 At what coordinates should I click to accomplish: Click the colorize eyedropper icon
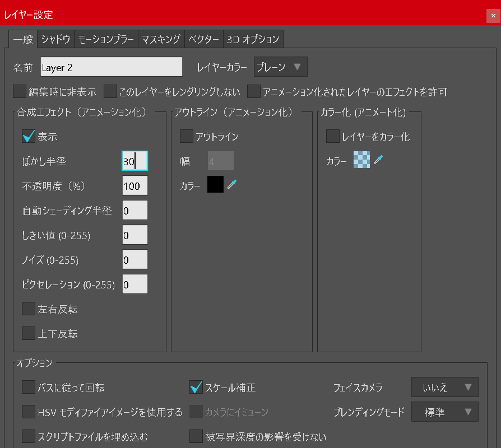(x=378, y=161)
